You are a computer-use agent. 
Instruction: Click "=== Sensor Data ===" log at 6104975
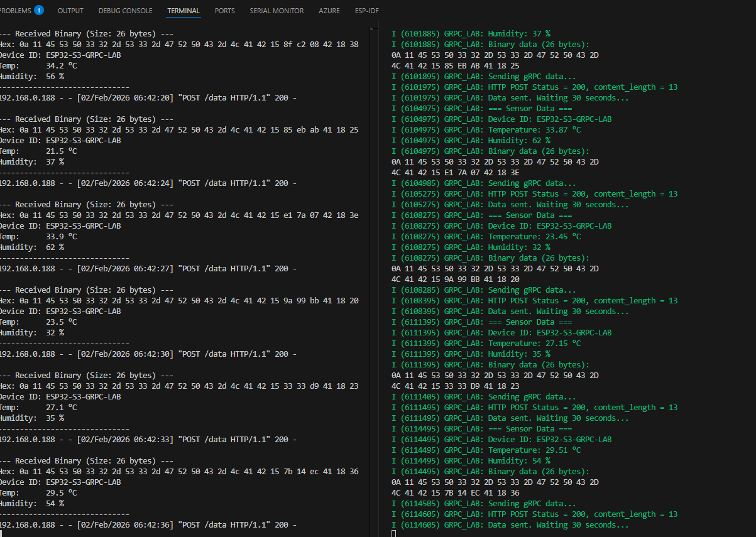tap(481, 109)
